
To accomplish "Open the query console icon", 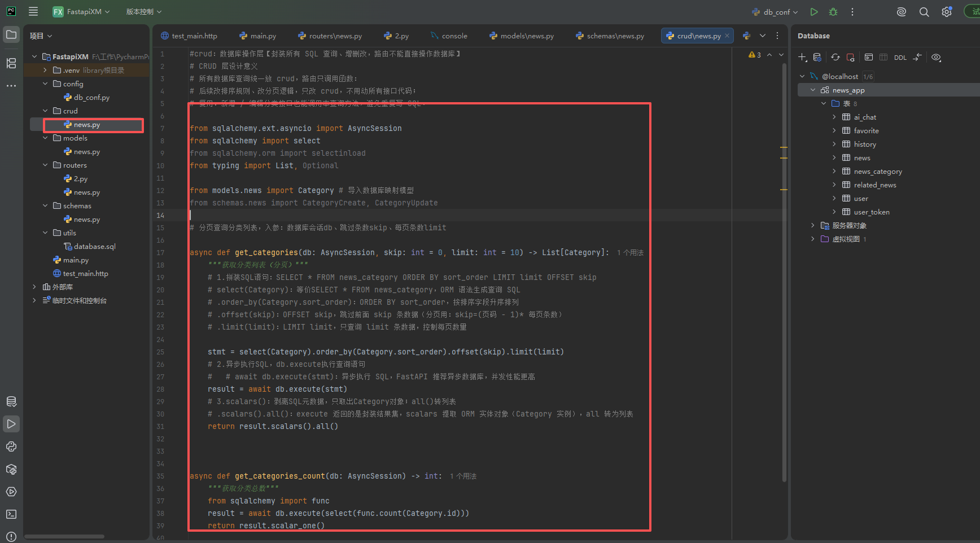I will pyautogui.click(x=869, y=57).
